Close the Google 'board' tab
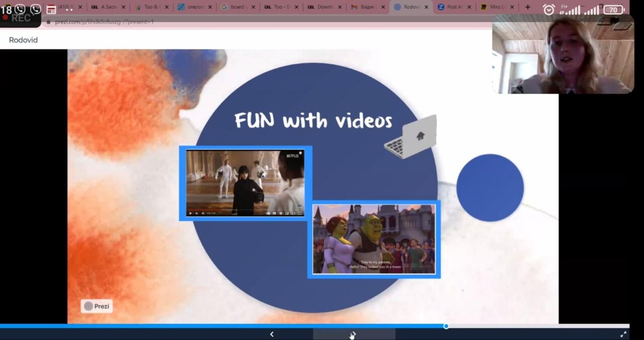This screenshot has height=340, width=644. pyautogui.click(x=253, y=7)
